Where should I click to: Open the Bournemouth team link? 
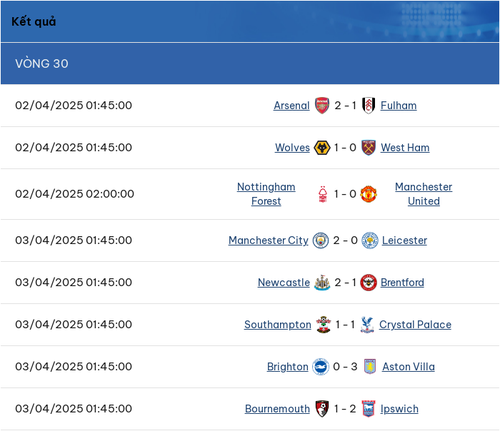[277, 409]
